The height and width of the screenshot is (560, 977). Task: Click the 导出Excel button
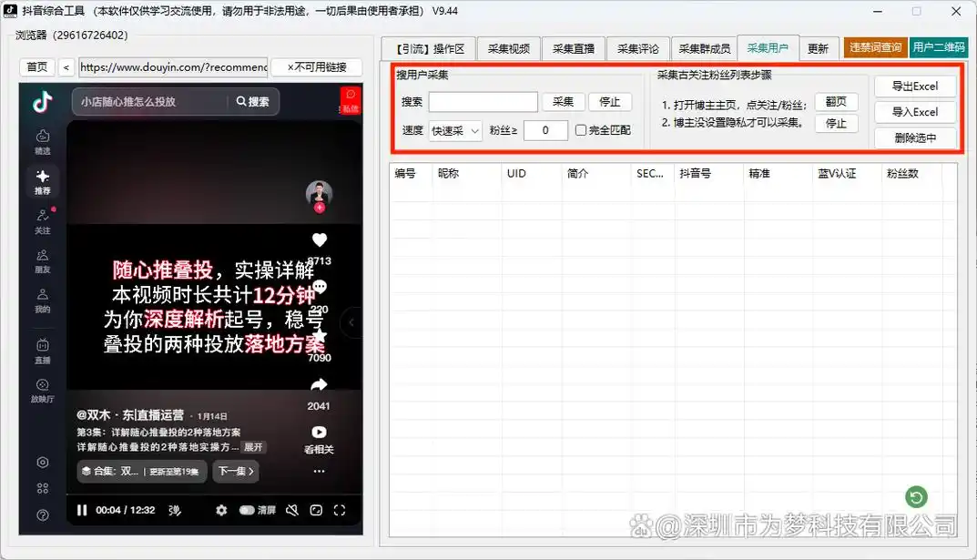[x=914, y=86]
